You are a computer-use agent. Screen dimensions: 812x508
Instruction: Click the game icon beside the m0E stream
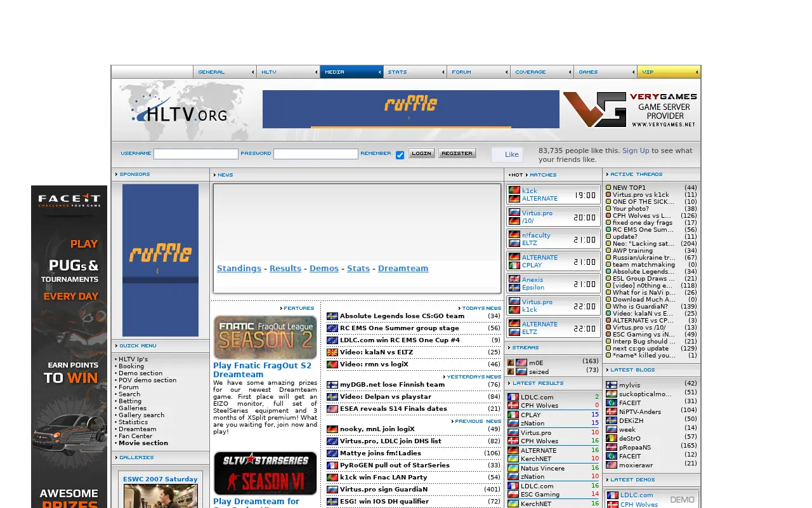pos(511,363)
